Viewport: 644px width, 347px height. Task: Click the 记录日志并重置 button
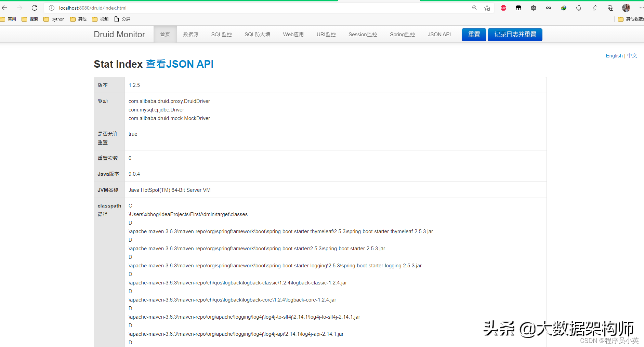[x=515, y=35]
